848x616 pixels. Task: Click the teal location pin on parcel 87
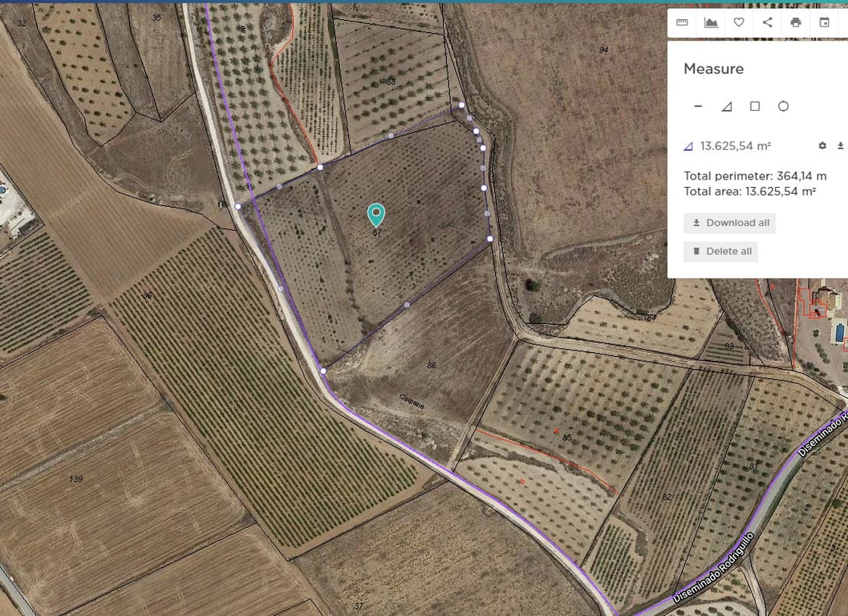point(376,215)
